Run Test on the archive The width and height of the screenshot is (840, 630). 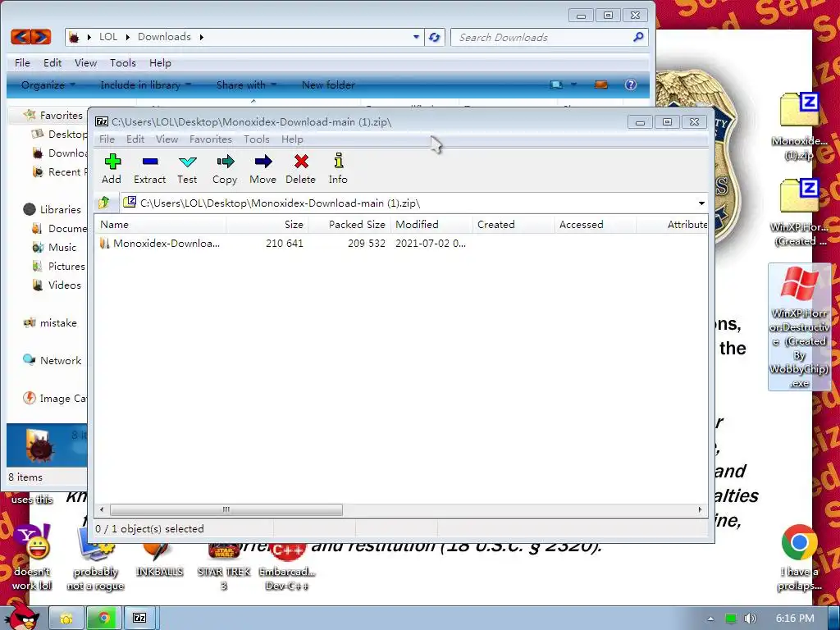coord(188,169)
